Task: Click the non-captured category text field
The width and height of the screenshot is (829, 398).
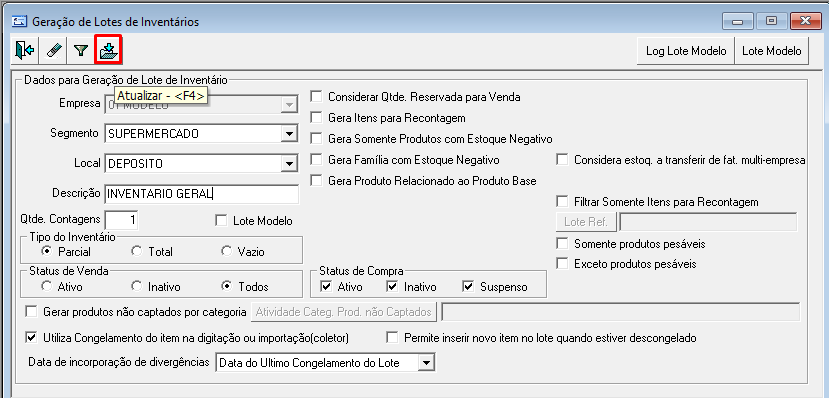Action: pos(621,312)
